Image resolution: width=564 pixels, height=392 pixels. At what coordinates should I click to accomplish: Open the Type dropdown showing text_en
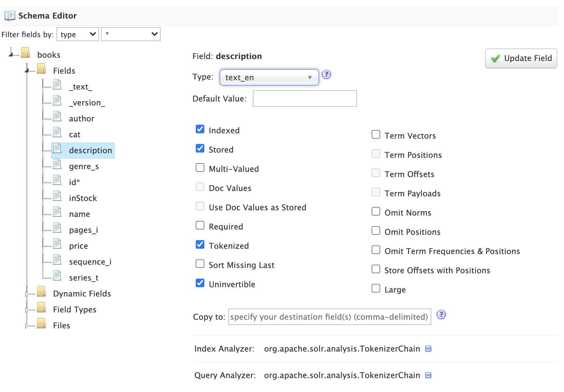[x=269, y=77]
